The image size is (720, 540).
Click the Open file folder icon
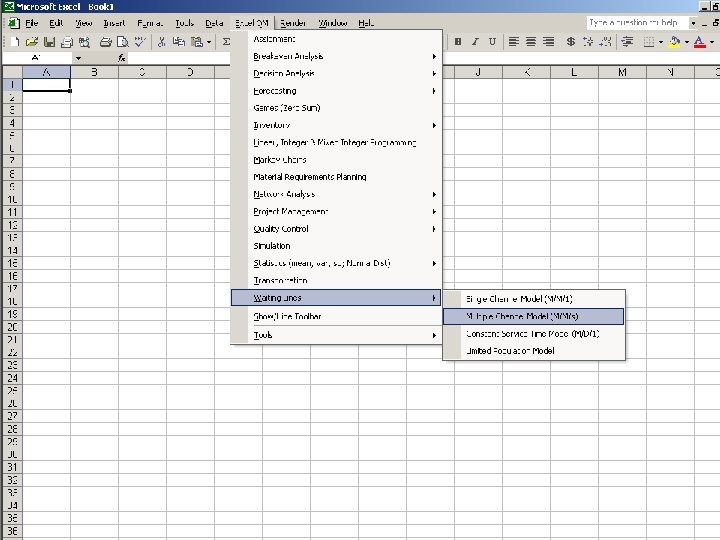32,42
